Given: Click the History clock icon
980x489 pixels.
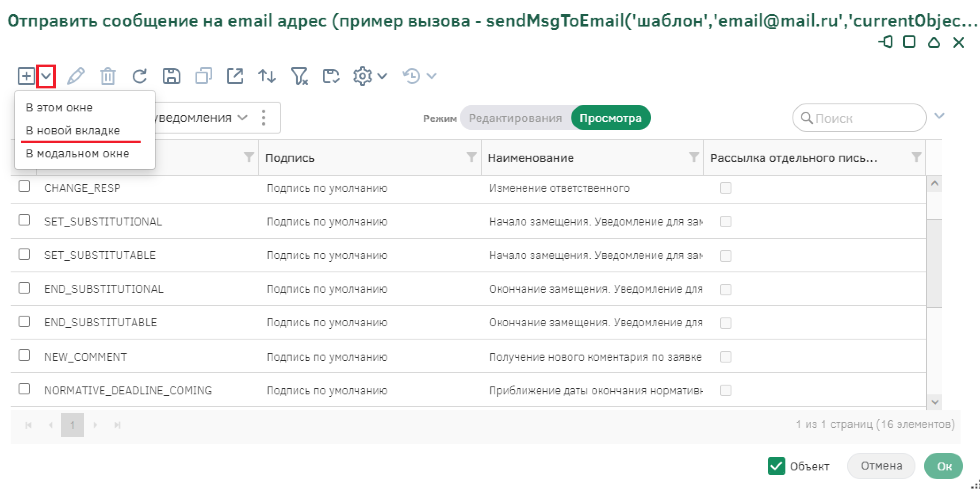Looking at the screenshot, I should (411, 76).
